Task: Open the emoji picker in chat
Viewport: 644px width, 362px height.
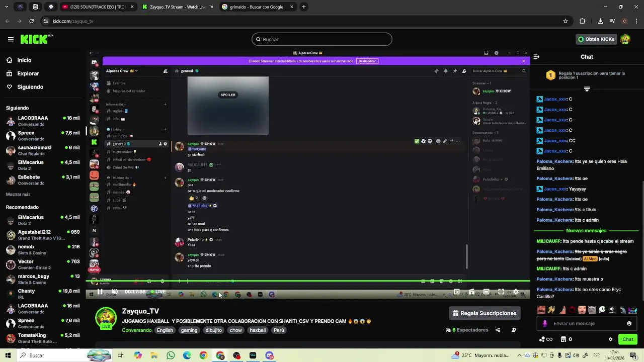Action: click(x=629, y=323)
